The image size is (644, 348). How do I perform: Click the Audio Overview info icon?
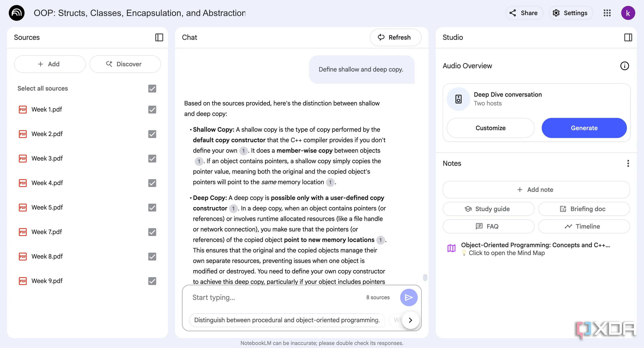pos(624,66)
